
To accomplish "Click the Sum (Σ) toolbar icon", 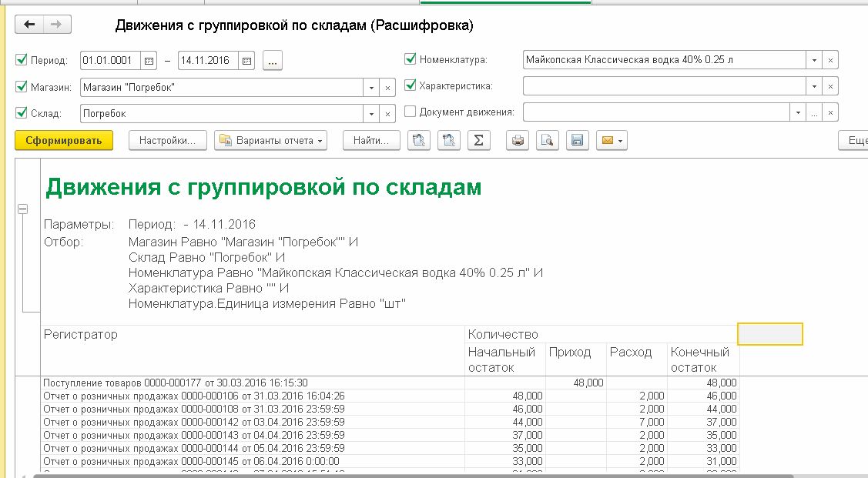I will point(478,140).
